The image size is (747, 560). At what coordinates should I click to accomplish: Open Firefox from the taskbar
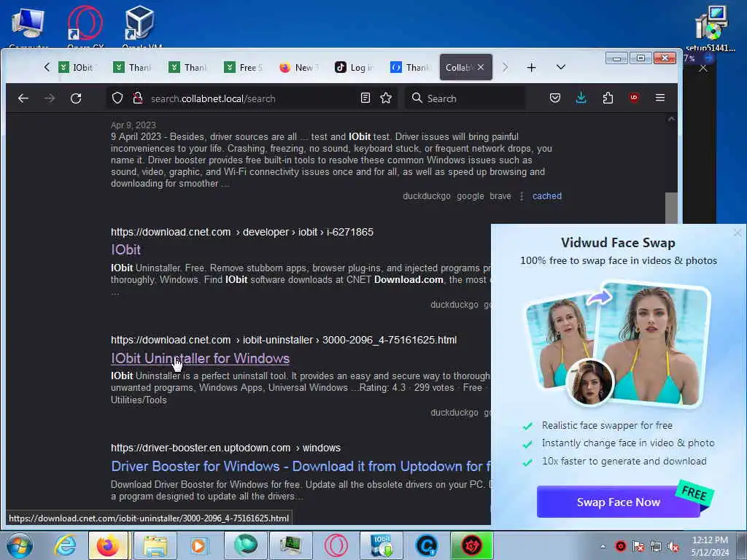pos(108,545)
